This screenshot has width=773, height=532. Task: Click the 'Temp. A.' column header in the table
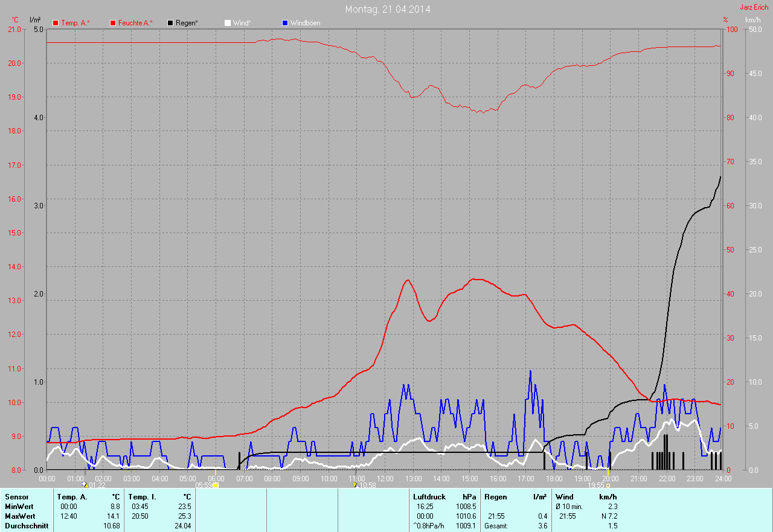tap(72, 497)
